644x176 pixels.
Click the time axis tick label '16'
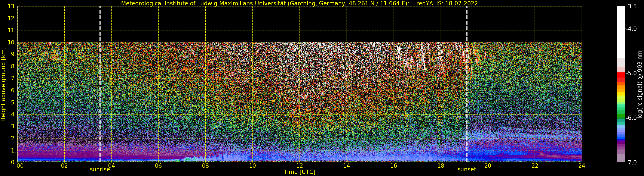(394, 166)
